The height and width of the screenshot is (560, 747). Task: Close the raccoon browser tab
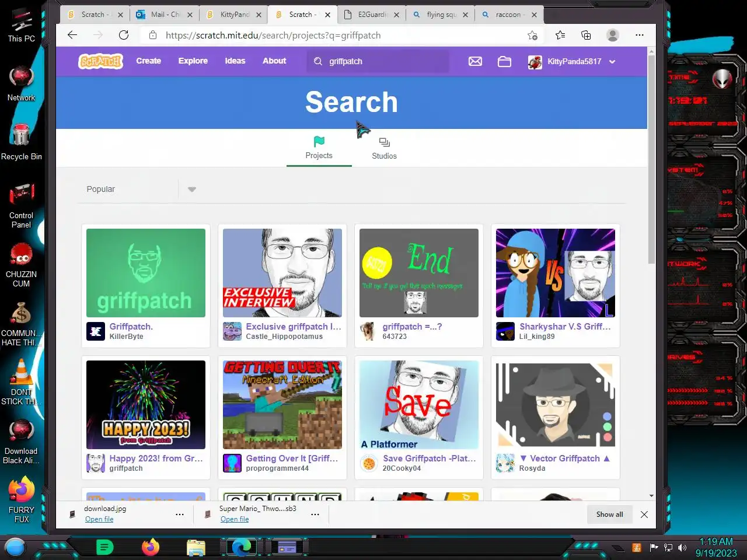point(534,15)
